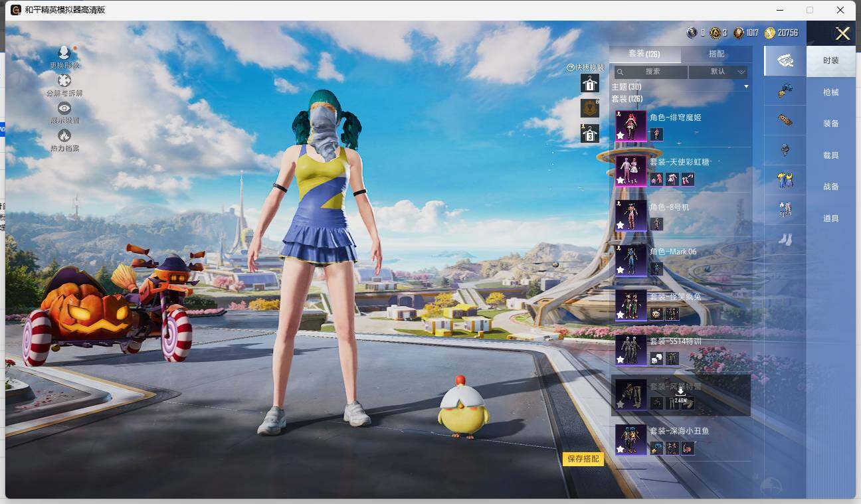Minimize the 和平精英模拟器高清版 window
Image resolution: width=861 pixels, height=504 pixels.
[779, 10]
